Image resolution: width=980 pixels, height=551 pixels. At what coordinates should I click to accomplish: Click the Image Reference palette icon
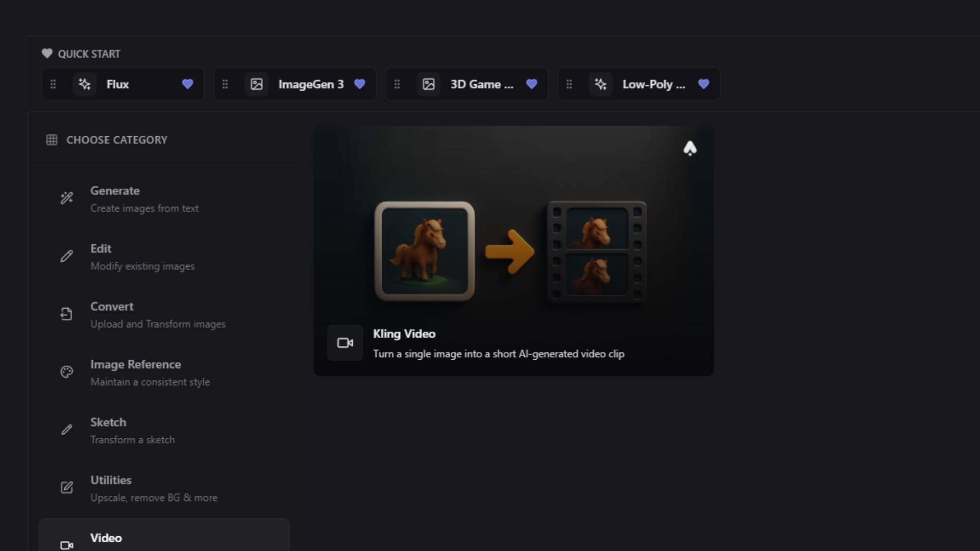[x=67, y=372]
